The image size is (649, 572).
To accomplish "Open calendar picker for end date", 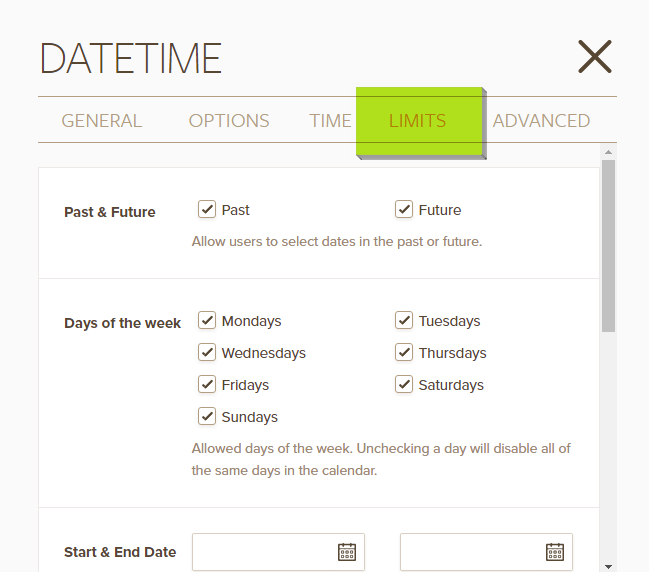I will [x=555, y=552].
